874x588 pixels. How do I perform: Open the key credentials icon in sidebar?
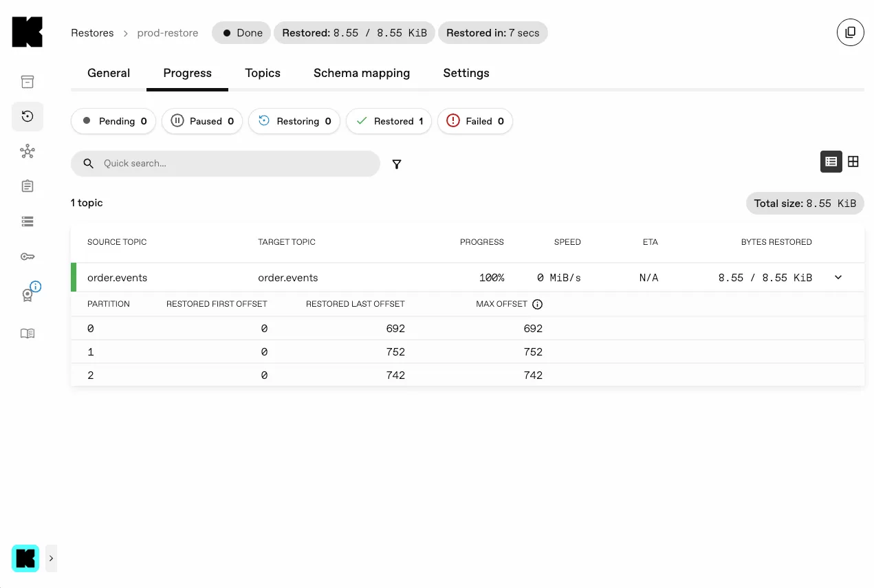[28, 257]
